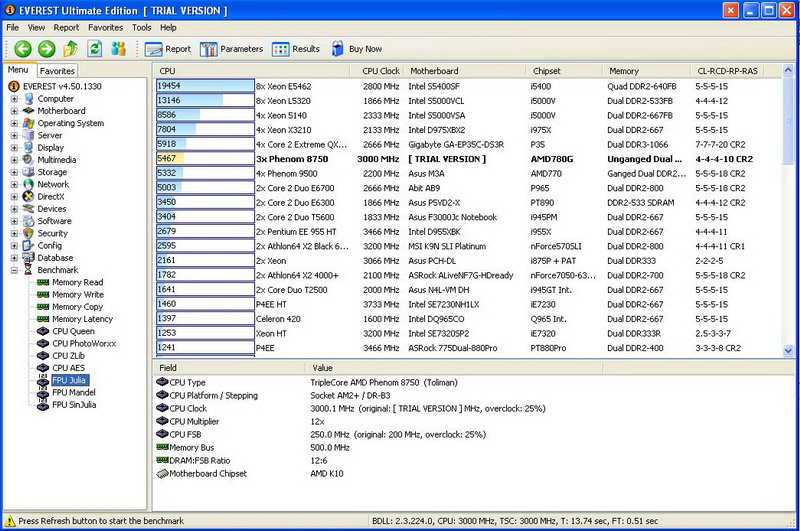Click the green Back arrow icon
The height and width of the screenshot is (531, 800).
click(x=22, y=49)
